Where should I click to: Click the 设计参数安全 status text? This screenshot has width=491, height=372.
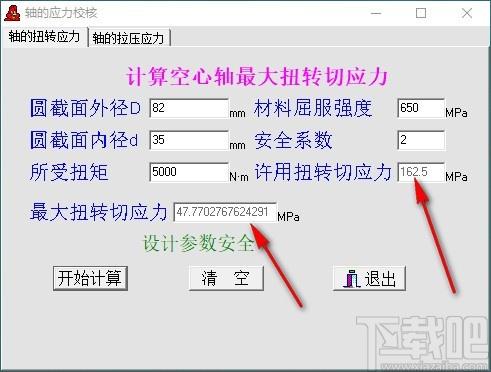point(199,243)
